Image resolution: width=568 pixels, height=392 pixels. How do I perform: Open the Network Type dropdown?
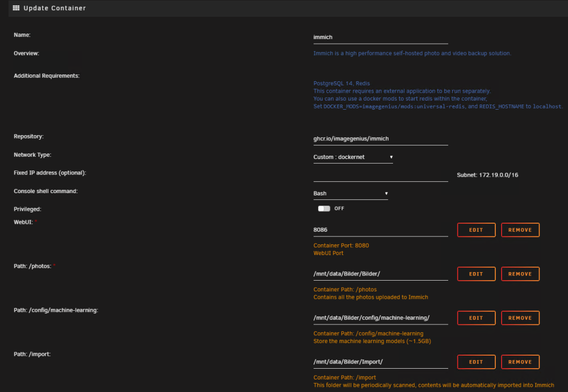pos(353,157)
